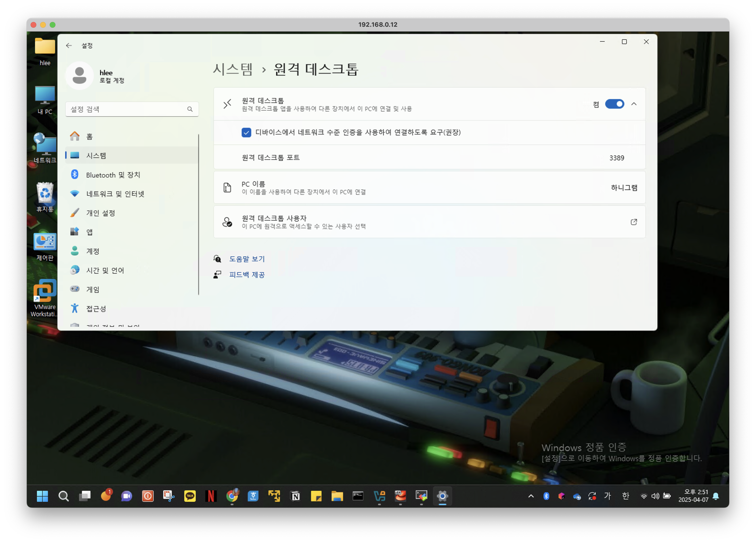Show hidden tray icons chevron
This screenshot has width=756, height=543.
pyautogui.click(x=531, y=496)
